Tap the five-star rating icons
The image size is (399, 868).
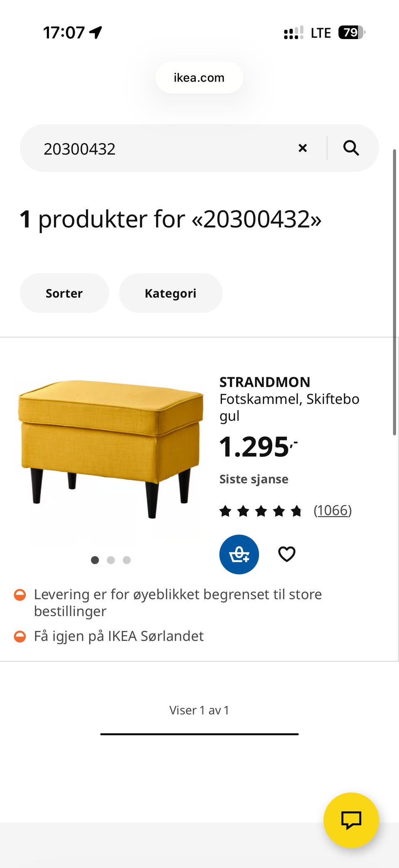261,510
